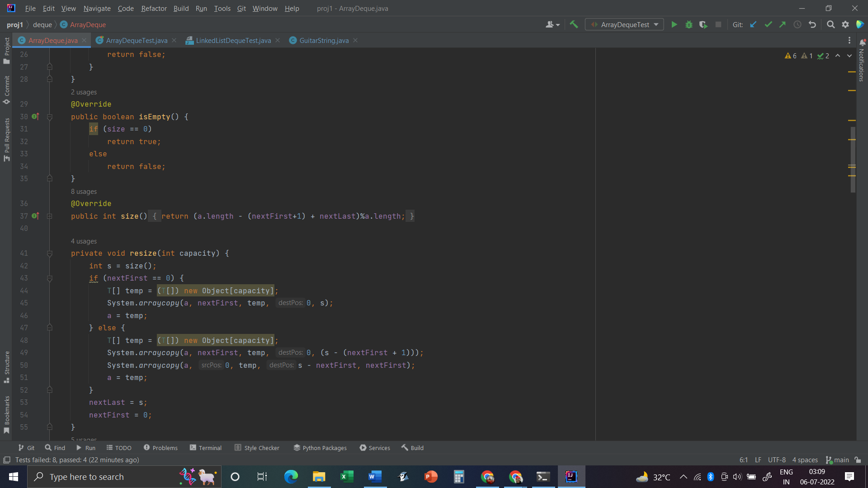The height and width of the screenshot is (488, 868).
Task: Toggle read-only lock icon in status bar
Action: pos(858,460)
